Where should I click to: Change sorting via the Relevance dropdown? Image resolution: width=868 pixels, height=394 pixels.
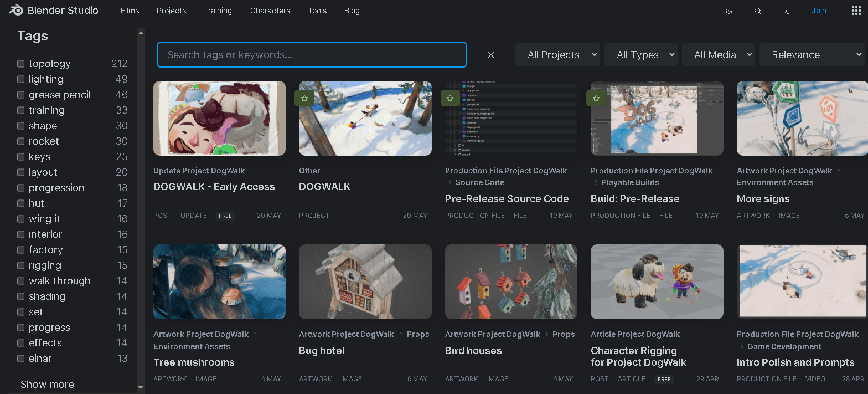point(812,55)
